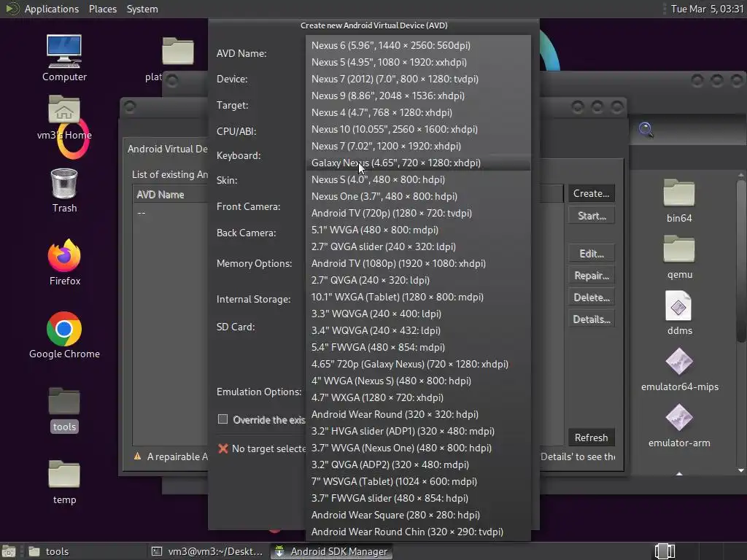Choose 4" WVGA (Nexus S) entry
Screen dimensions: 747x560
[x=418, y=381]
